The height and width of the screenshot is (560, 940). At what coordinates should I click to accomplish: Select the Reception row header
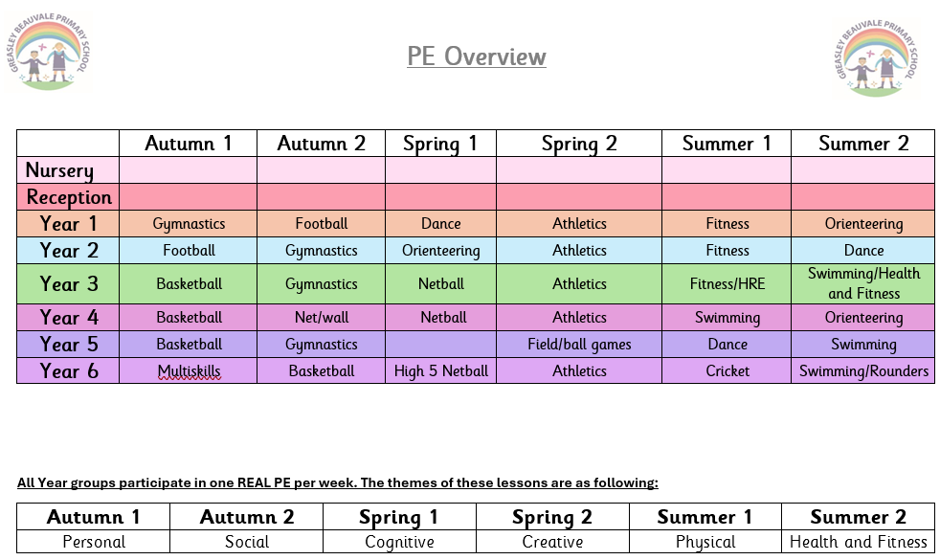(x=69, y=197)
